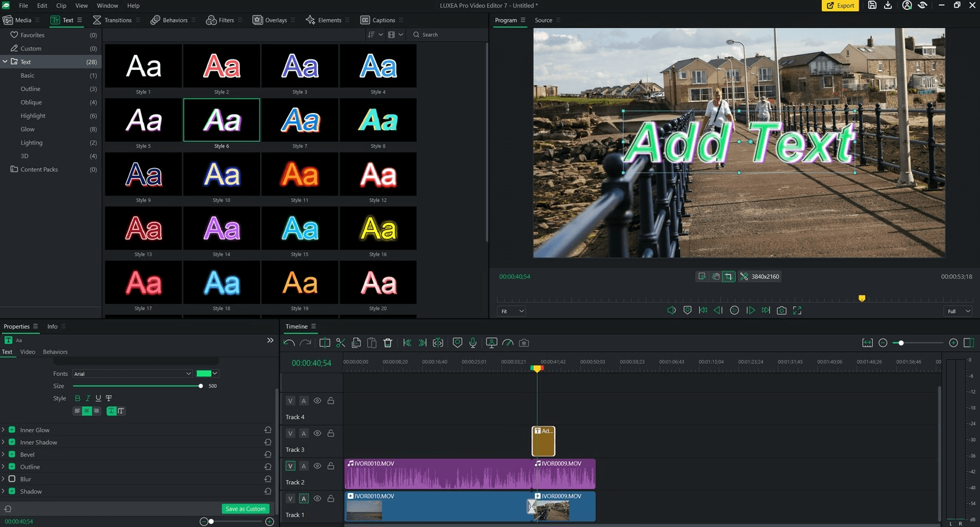Click the Add Marker icon in preview controls
The image size is (980, 527).
687,310
